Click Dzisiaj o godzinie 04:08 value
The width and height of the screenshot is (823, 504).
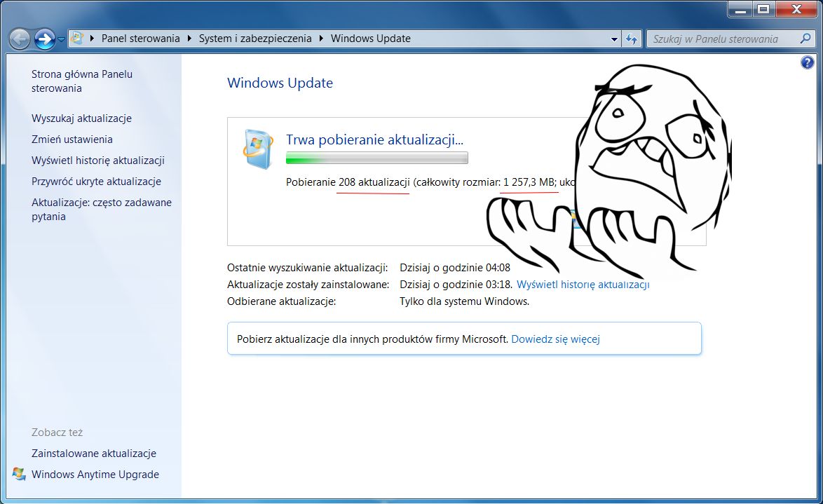click(455, 268)
